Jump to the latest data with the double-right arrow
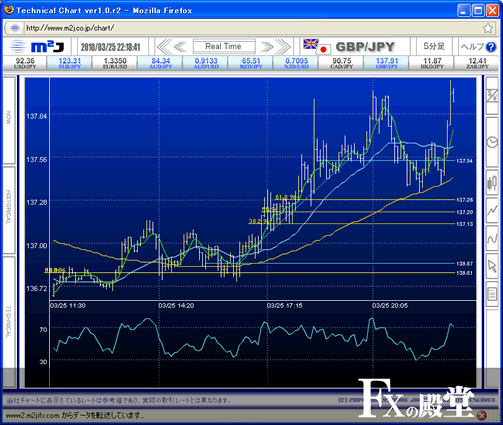This screenshot has height=425, width=503. pos(282,47)
